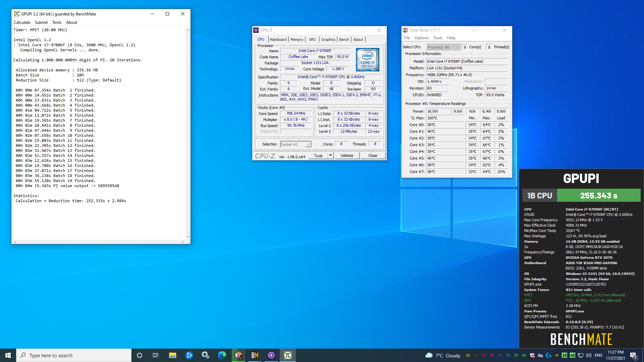This screenshot has width=644, height=362.
Task: Open the Socket #1 selection dropdown
Action: tap(296, 144)
